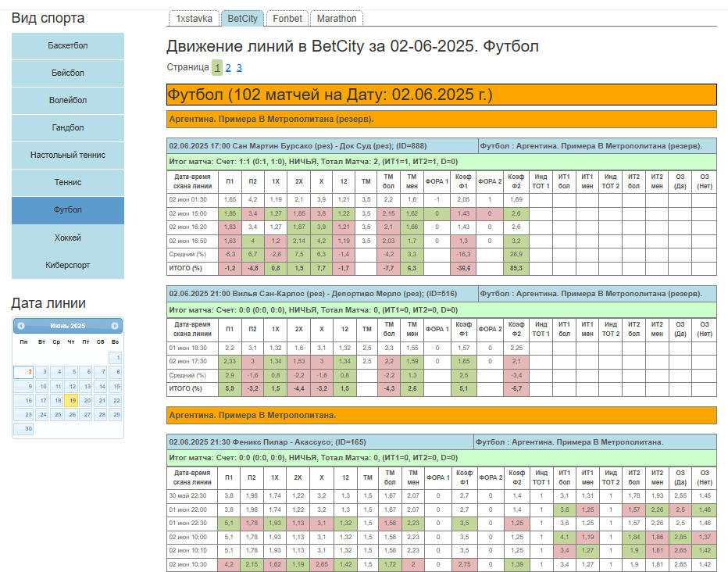The height and width of the screenshot is (572, 728).
Task: Click June 25 in the calendar
Action: 56,415
